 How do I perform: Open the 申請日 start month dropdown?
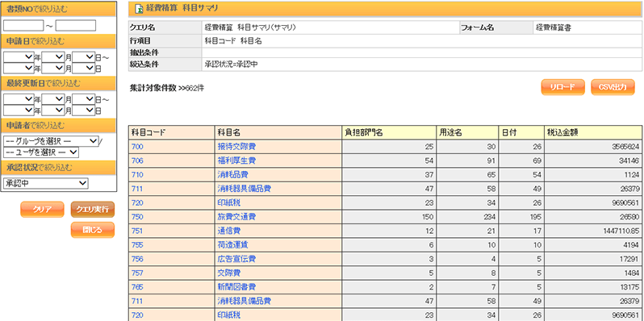(x=53, y=57)
